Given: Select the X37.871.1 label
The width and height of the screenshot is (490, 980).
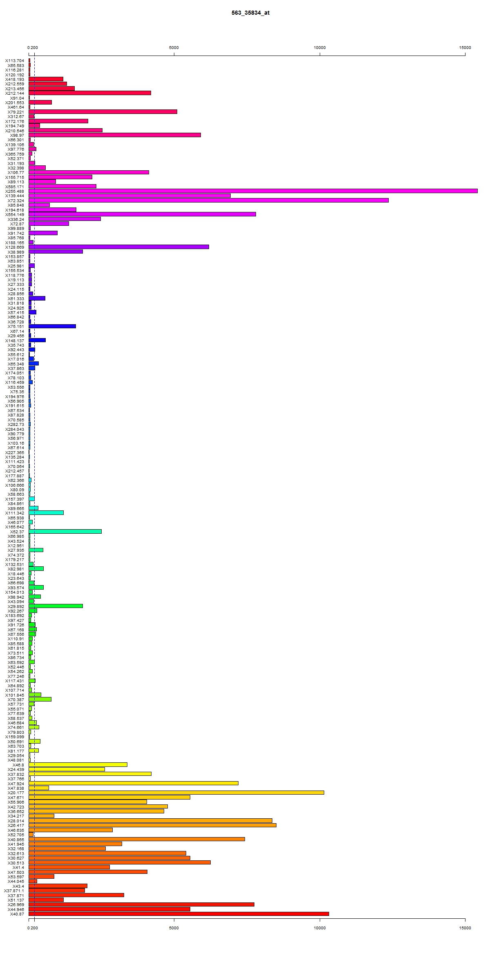Looking at the screenshot, I should 14,891.
